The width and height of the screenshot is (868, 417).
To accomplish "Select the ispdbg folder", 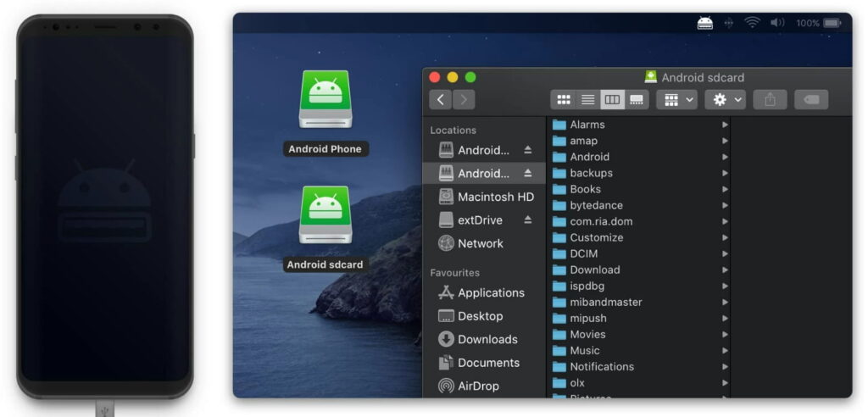I will tap(639, 286).
